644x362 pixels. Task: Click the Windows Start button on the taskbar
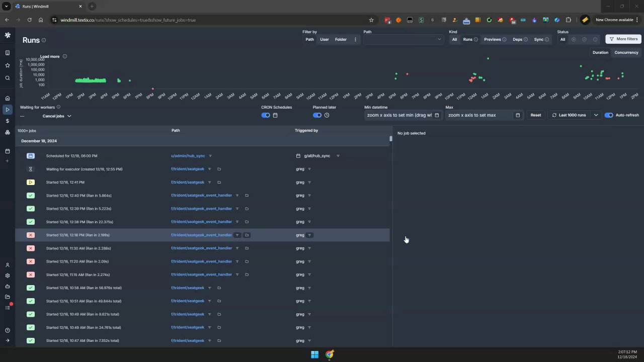point(314,354)
